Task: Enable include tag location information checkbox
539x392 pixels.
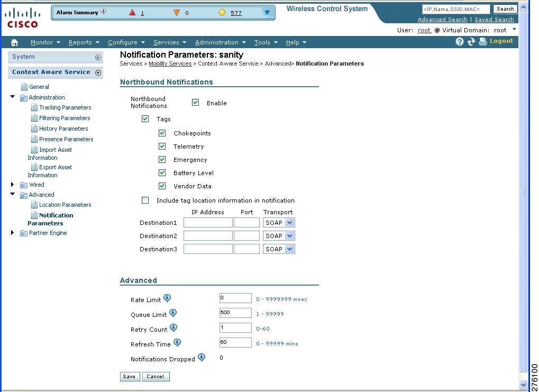Action: [x=145, y=200]
